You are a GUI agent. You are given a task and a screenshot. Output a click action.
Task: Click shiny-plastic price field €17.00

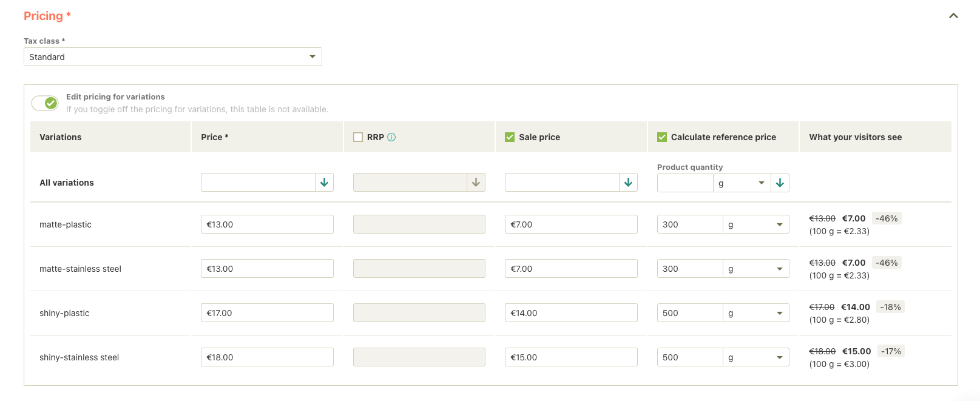(x=267, y=313)
